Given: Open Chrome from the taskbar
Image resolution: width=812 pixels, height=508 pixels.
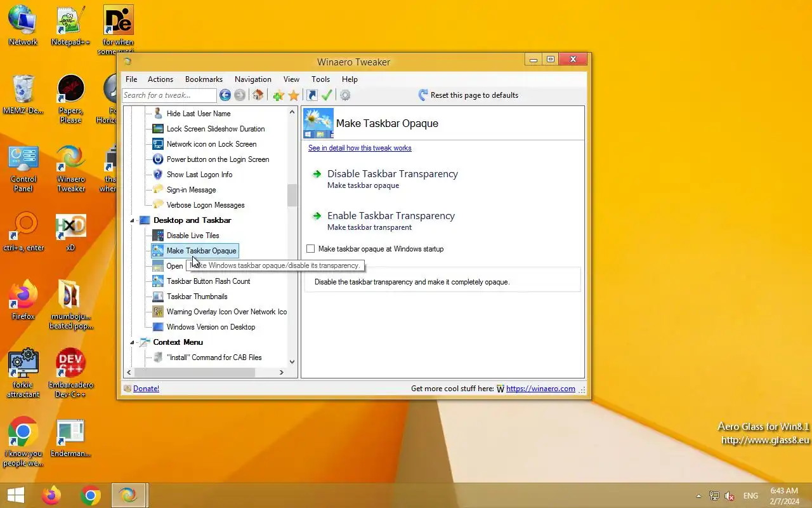Looking at the screenshot, I should (x=91, y=495).
